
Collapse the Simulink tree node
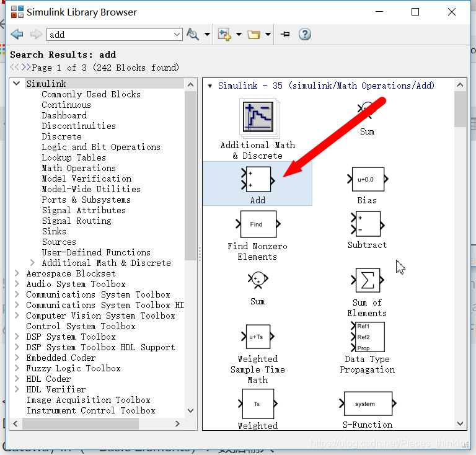coord(17,84)
